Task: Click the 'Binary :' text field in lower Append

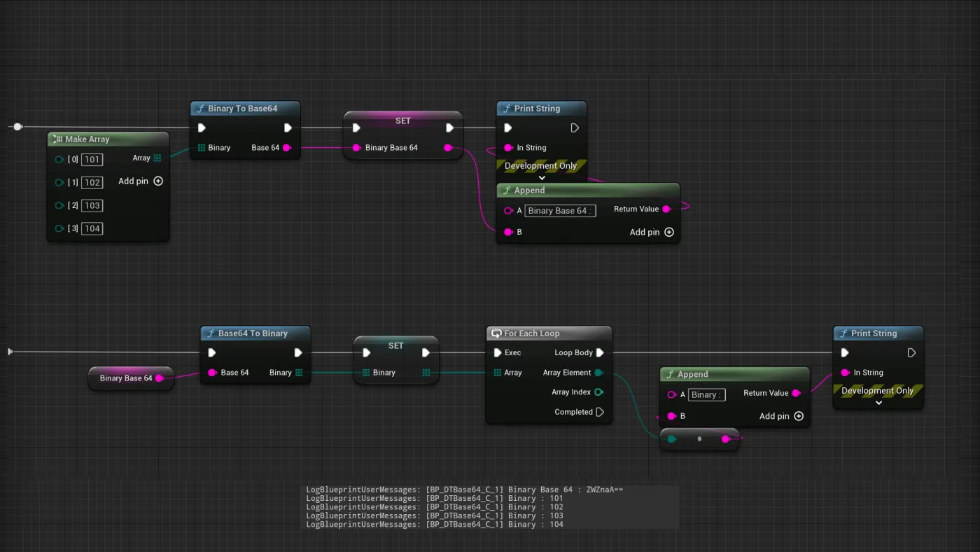Action: point(706,394)
